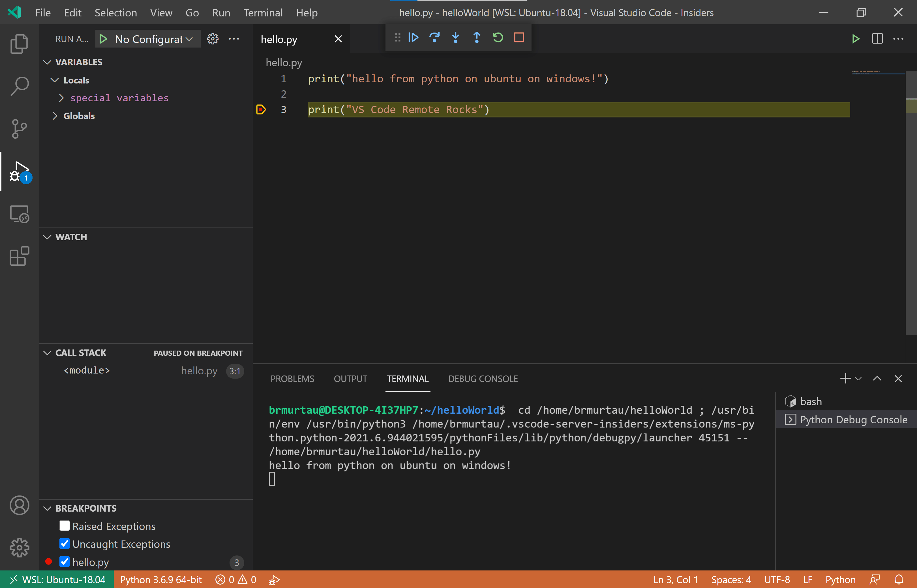
Task: Split the editor to the right
Action: coord(877,38)
